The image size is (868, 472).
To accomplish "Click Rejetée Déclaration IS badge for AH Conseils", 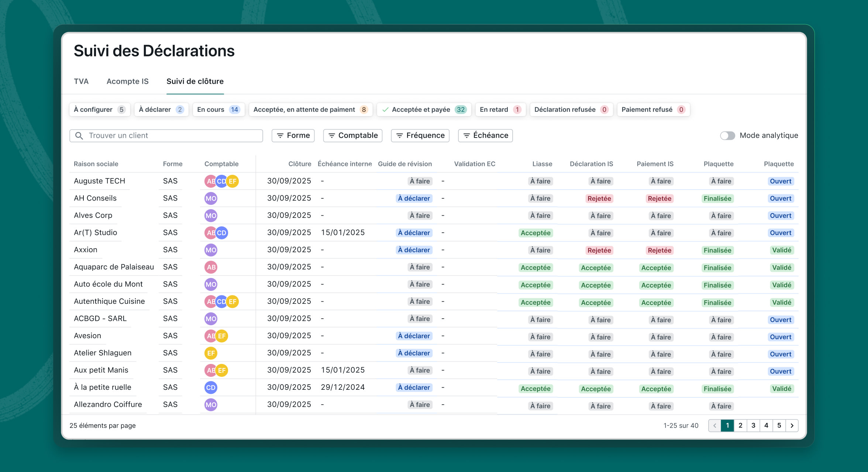I will coord(599,199).
